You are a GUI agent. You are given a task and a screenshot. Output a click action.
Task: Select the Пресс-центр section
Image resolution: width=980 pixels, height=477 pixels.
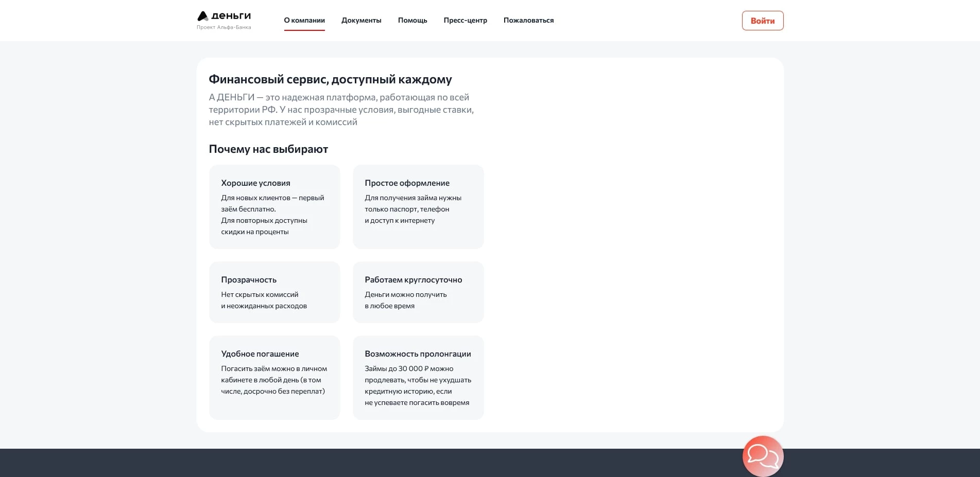465,20
